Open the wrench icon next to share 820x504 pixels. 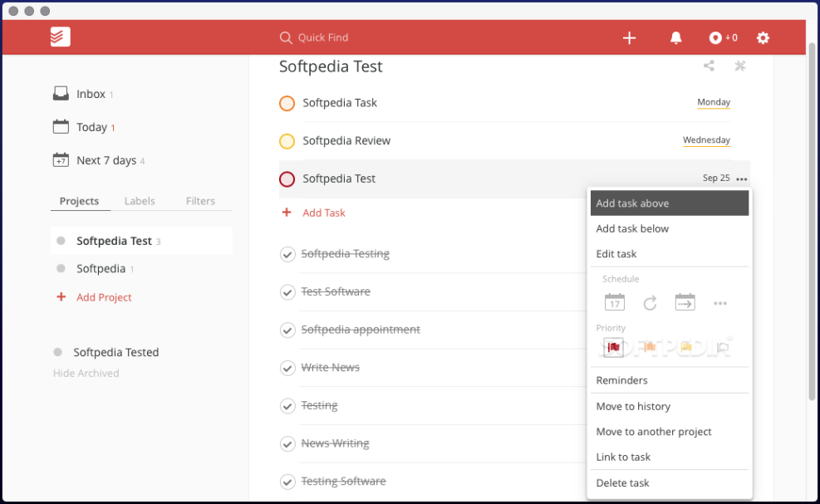click(x=739, y=66)
